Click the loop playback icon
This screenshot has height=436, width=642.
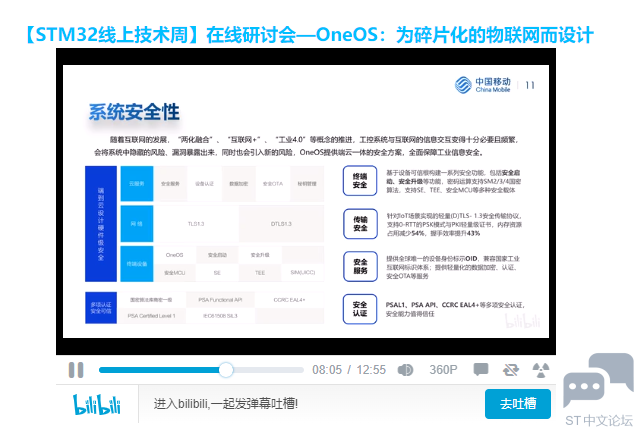tap(511, 370)
